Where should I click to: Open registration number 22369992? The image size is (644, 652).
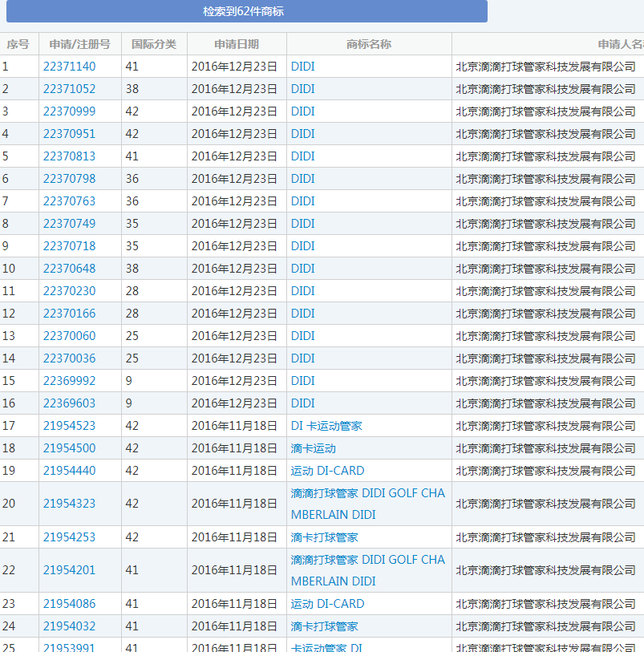click(x=70, y=381)
